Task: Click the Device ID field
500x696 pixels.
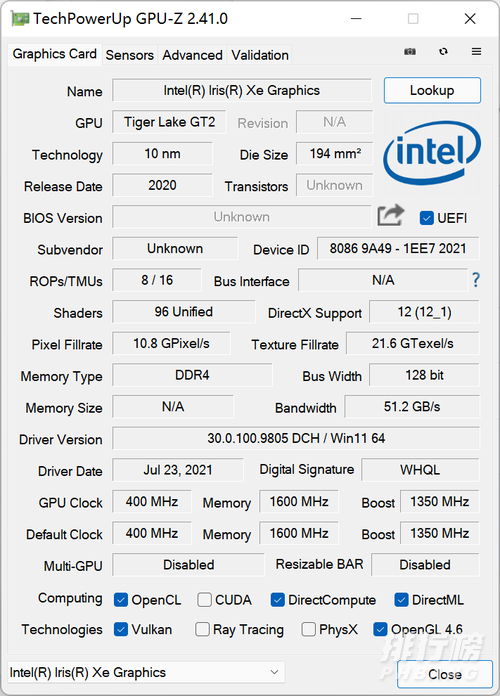Action: pos(398,249)
